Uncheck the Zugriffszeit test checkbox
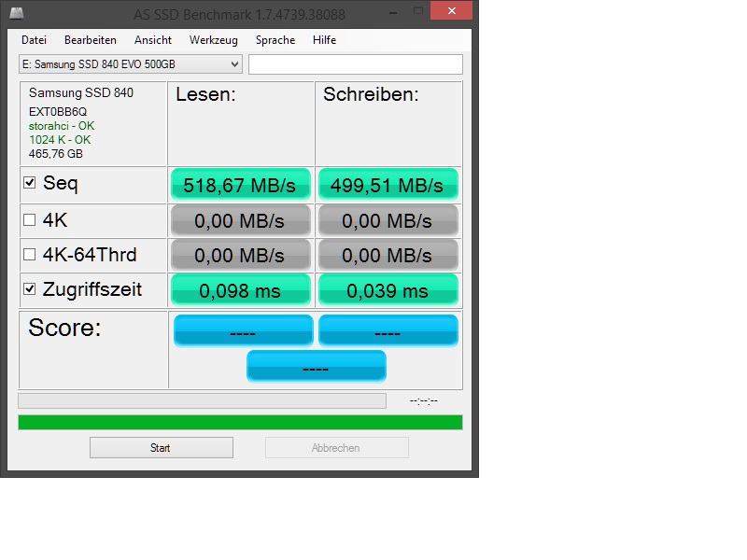The image size is (747, 560). [30, 289]
